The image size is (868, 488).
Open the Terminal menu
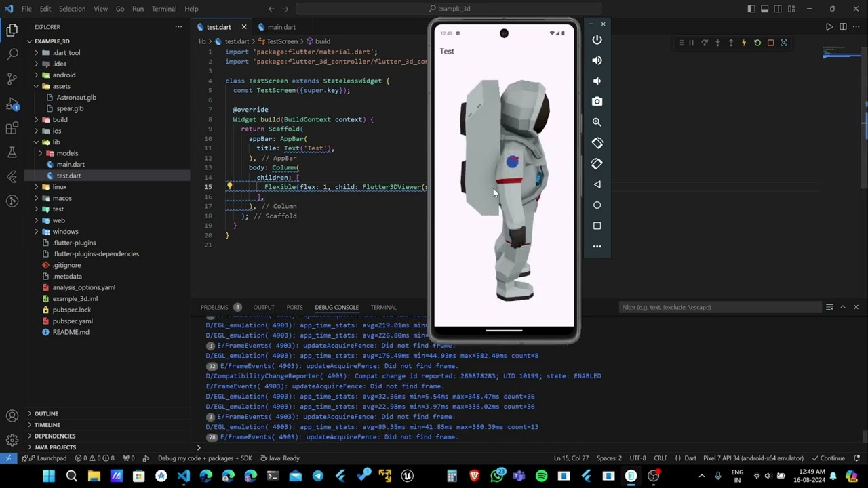coord(163,9)
